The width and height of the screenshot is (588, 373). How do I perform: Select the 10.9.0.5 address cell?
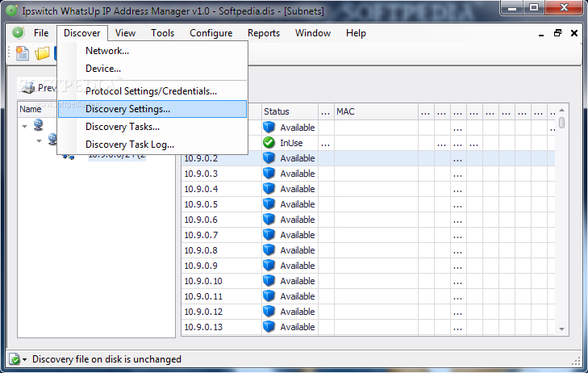tap(221, 204)
